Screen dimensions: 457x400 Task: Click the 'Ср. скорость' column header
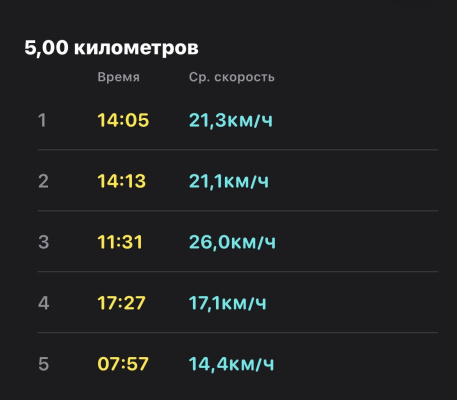click(x=232, y=77)
